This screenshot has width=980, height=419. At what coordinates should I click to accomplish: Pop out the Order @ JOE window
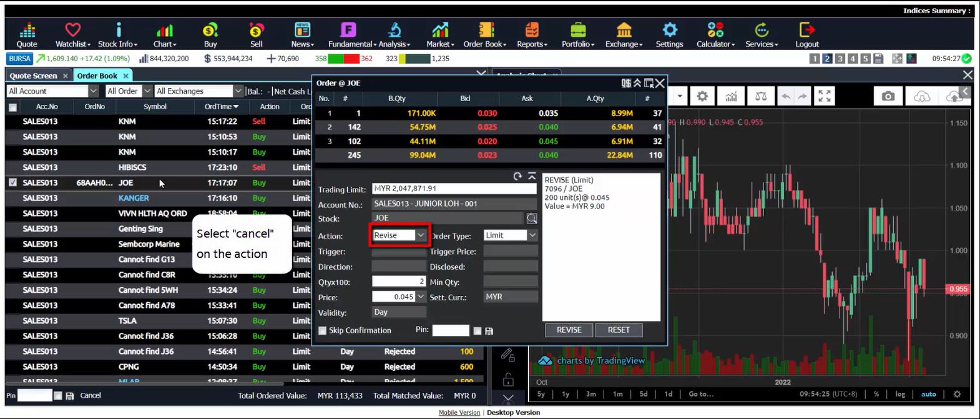click(x=649, y=83)
